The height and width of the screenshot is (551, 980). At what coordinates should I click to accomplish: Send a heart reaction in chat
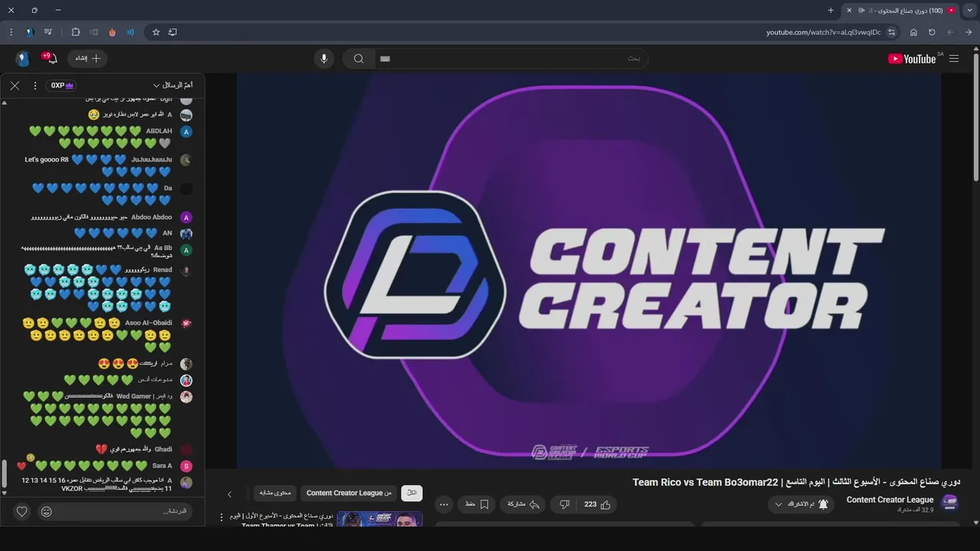click(x=22, y=511)
